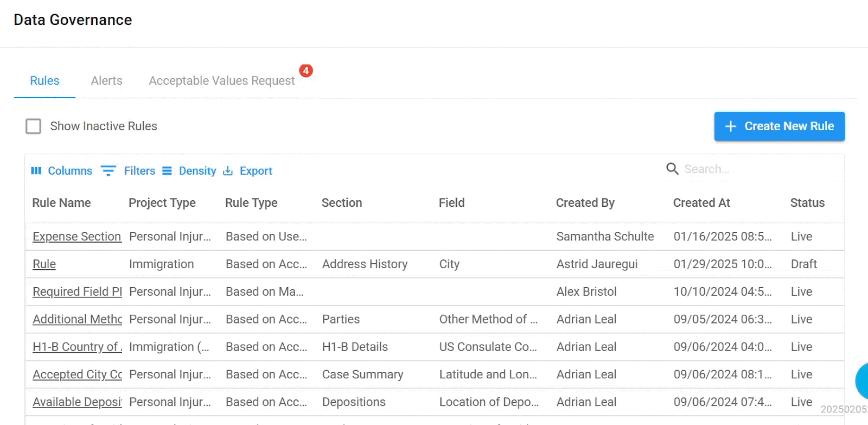
Task: Select the Samantha Schulte cell
Action: coord(605,237)
